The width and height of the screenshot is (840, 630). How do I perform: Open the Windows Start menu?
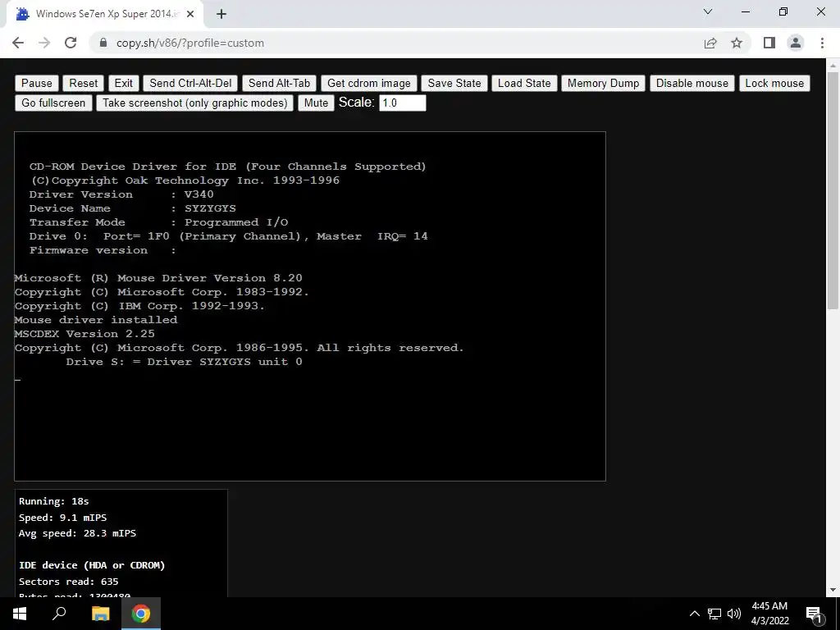[x=20, y=614]
